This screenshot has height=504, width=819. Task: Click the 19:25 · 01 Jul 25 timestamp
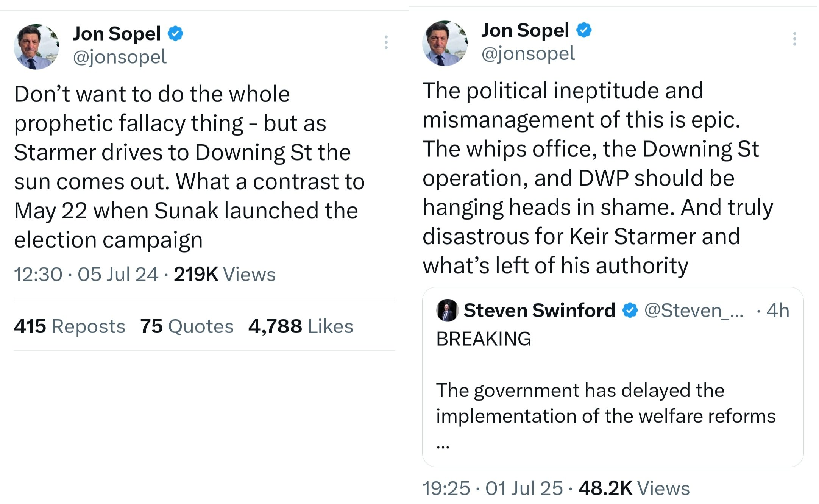(x=492, y=488)
